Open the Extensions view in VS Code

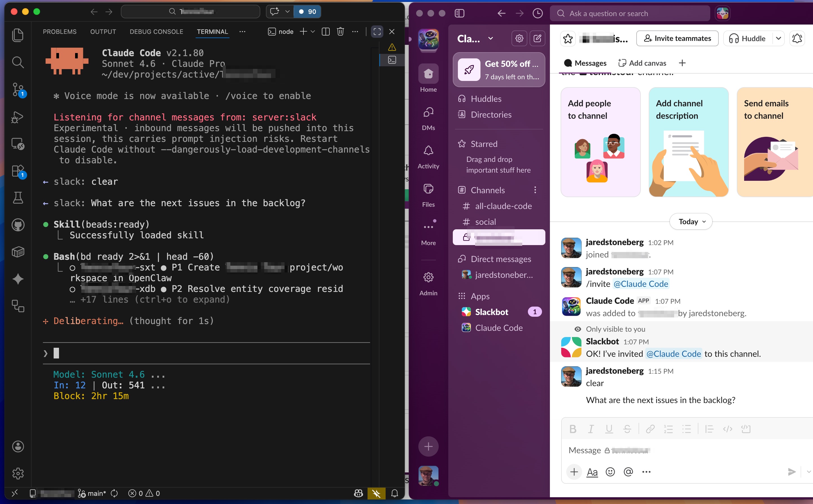[18, 171]
